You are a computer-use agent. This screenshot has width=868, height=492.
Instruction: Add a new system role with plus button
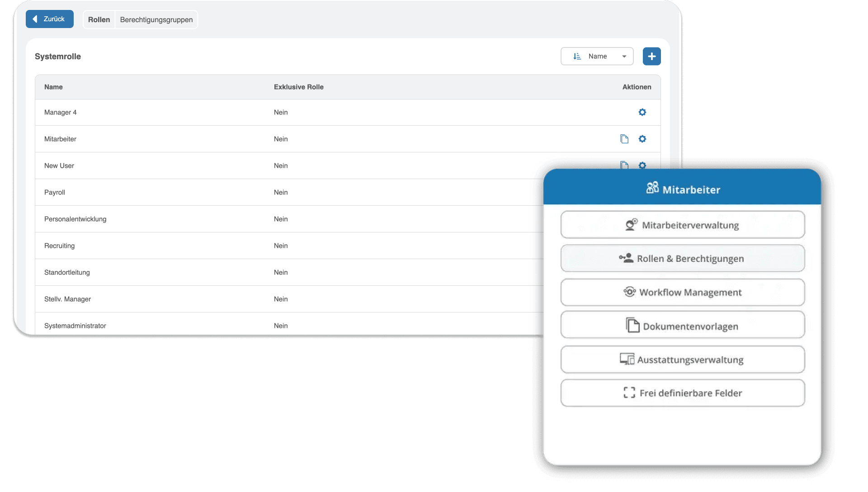pos(651,56)
